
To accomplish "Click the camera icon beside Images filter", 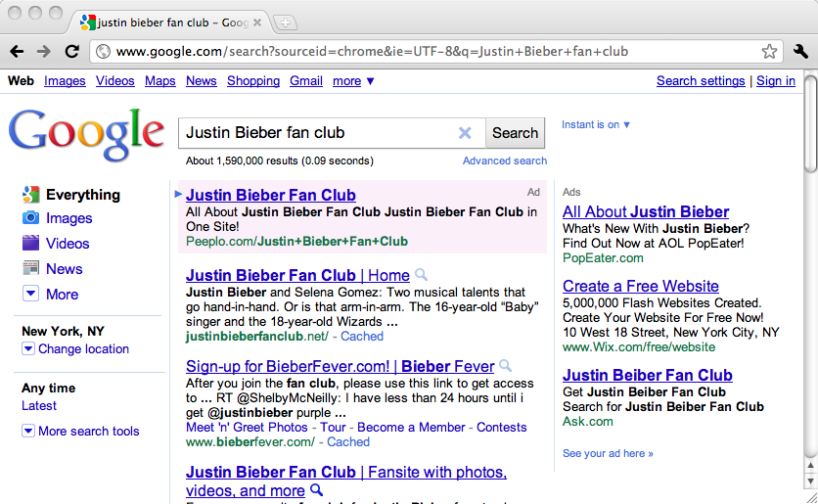I will pyautogui.click(x=30, y=217).
